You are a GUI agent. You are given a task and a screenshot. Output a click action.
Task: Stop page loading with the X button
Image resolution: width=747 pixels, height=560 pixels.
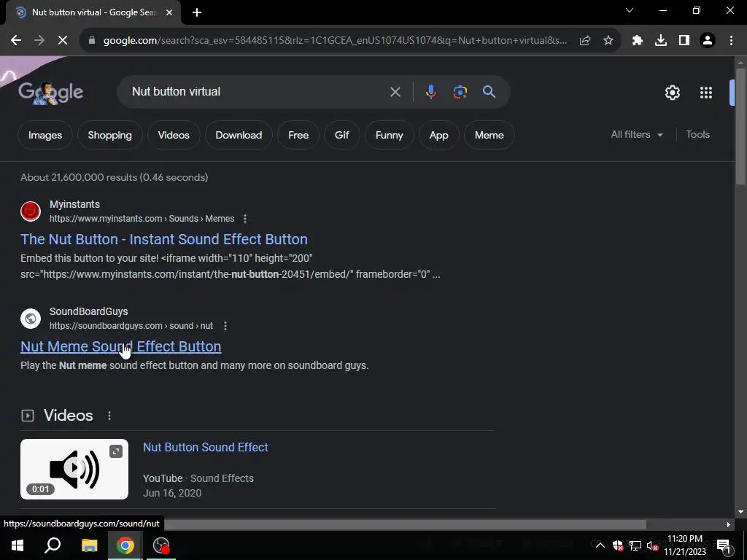coord(63,41)
